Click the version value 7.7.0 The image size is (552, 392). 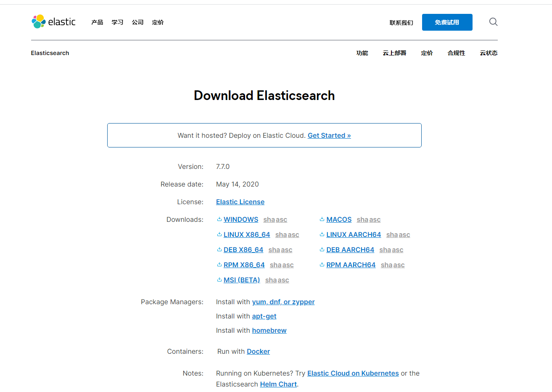click(x=223, y=166)
